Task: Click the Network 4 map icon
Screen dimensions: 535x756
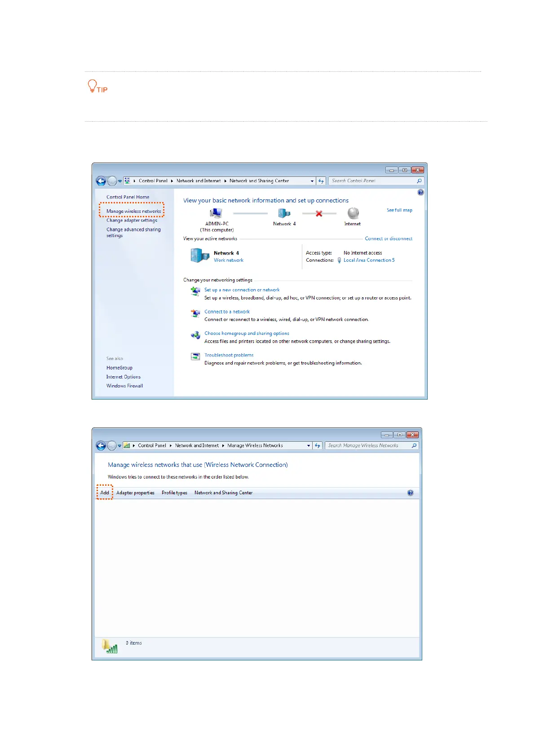Action: (284, 213)
